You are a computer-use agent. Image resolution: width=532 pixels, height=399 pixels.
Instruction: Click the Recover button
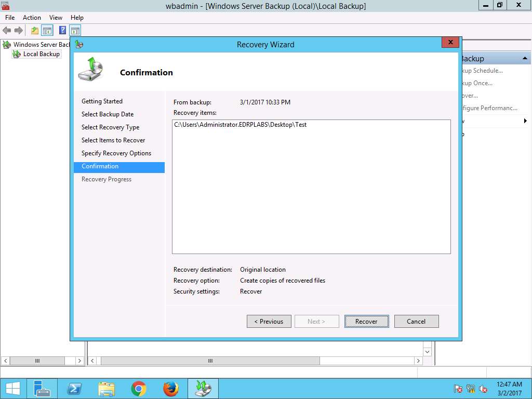tap(366, 321)
